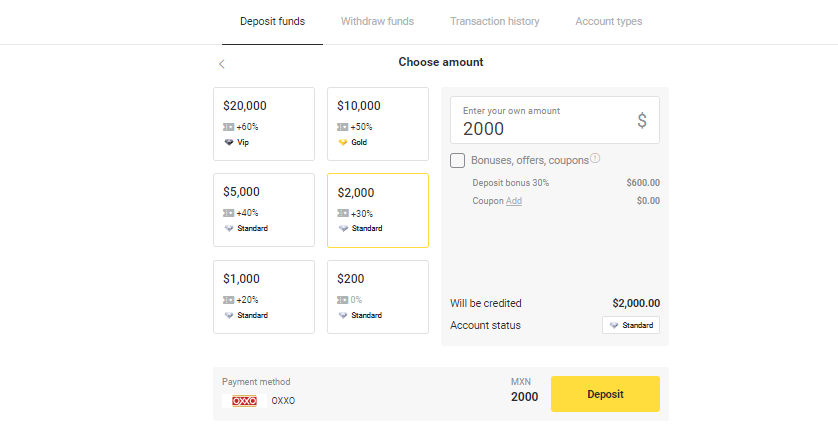Select the $2,000 amount card
Viewport: 838px width, 435px height.
[x=377, y=210]
